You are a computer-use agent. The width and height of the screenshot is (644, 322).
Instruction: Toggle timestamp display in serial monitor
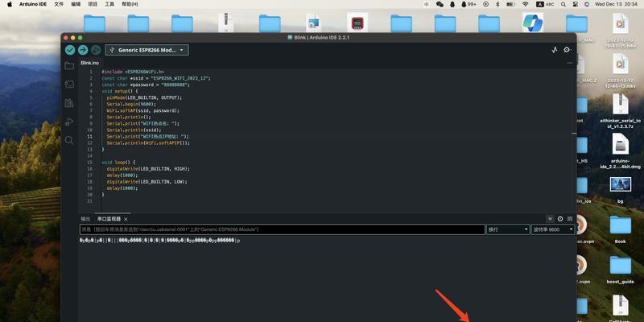point(560,219)
